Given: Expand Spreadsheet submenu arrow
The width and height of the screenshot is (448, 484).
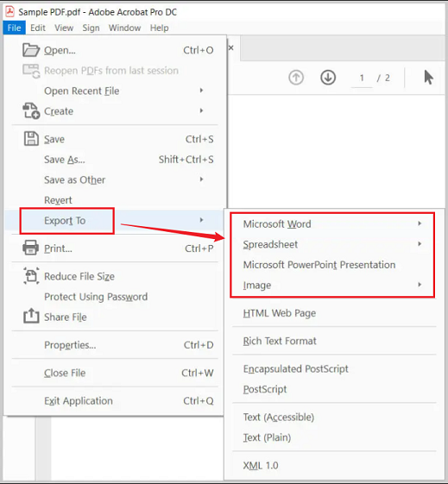Looking at the screenshot, I should tap(420, 244).
